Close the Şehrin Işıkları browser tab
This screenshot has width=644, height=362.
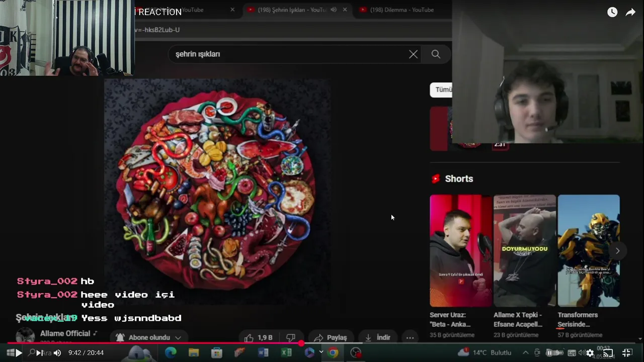[x=345, y=10]
